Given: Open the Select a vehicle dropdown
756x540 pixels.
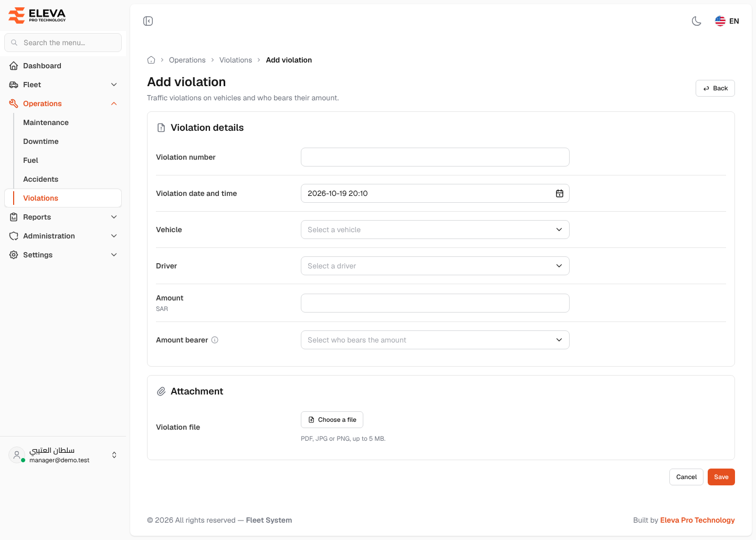Looking at the screenshot, I should 435,230.
